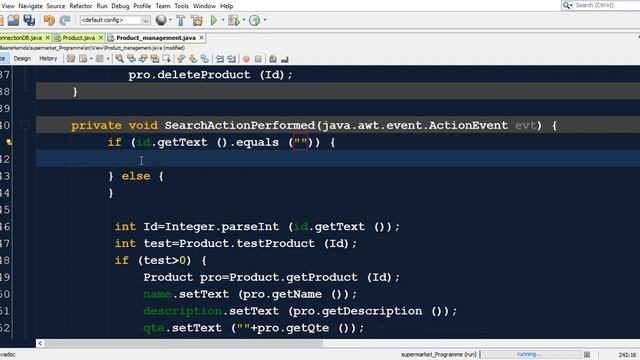
Task: Switch to the Design view
Action: 22,59
